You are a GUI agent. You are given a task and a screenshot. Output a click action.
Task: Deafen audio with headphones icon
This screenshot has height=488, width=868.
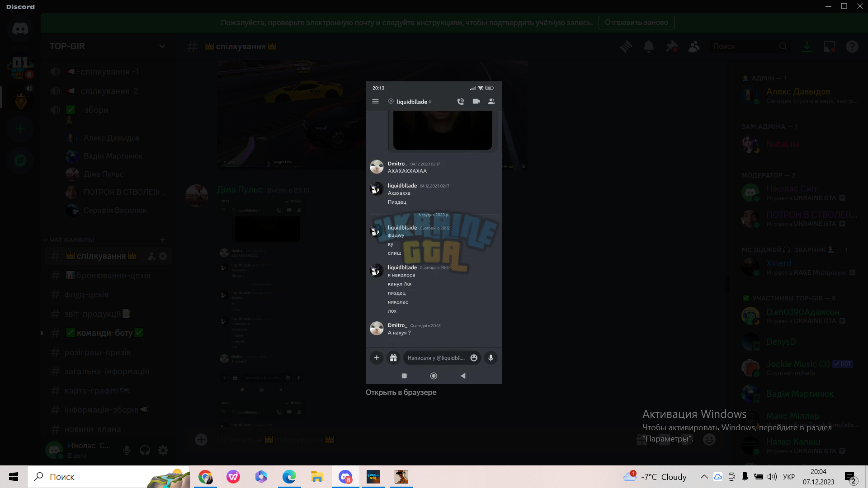pyautogui.click(x=145, y=450)
